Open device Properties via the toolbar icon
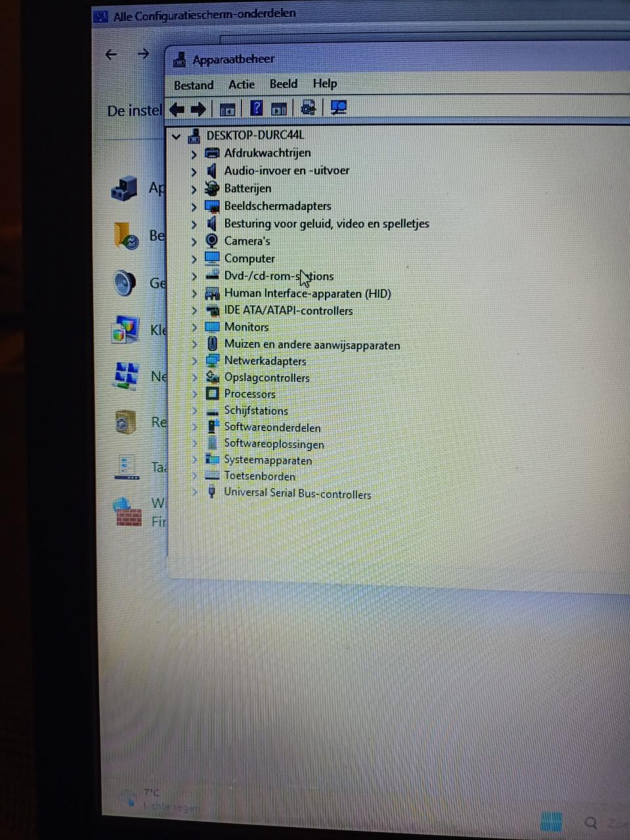The image size is (630, 840). 278,108
